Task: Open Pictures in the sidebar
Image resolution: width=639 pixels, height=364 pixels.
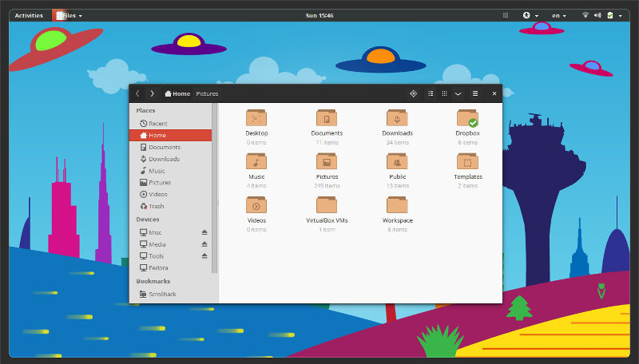Action: [170, 183]
